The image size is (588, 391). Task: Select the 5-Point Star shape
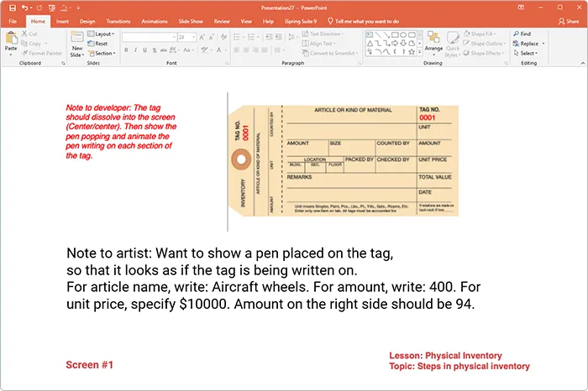coord(412,52)
